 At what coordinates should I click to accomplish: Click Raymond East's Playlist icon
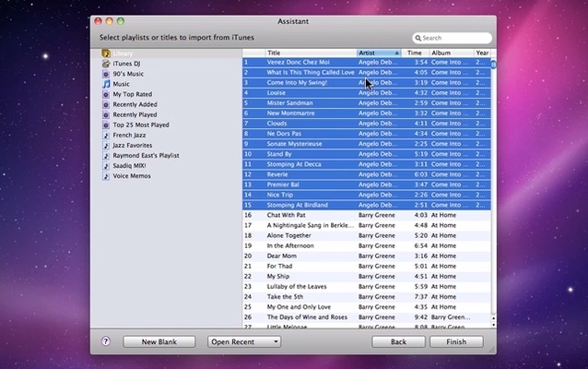pyautogui.click(x=106, y=155)
